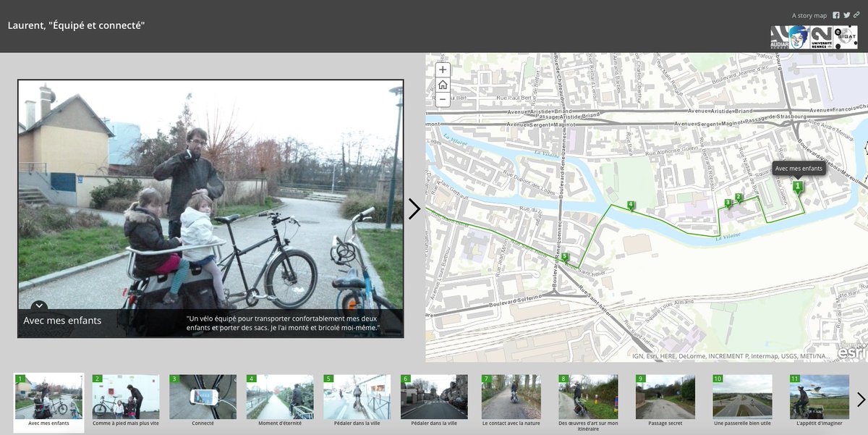Reset the map to default extent
The width and height of the screenshot is (868, 435).
click(x=442, y=85)
